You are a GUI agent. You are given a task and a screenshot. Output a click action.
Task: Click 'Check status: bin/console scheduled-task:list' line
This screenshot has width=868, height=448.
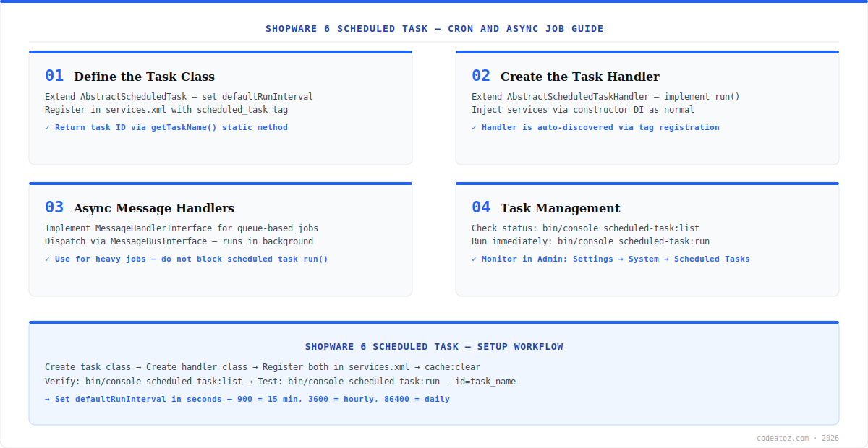coord(585,228)
